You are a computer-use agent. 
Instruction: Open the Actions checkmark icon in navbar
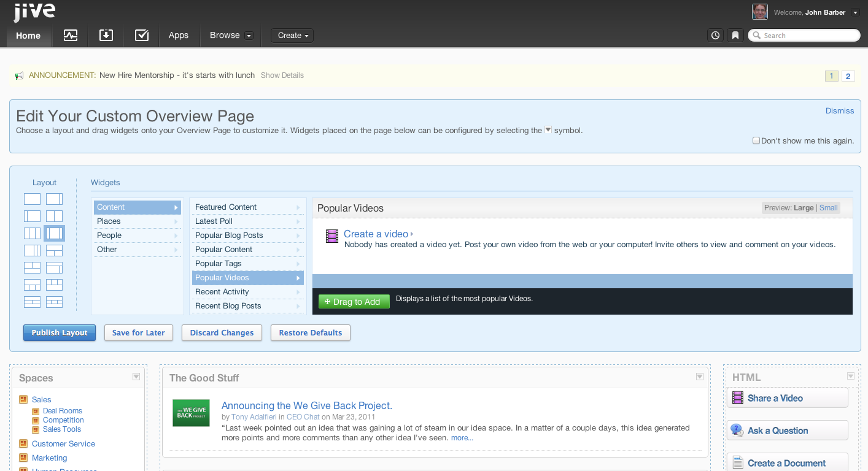tap(142, 36)
